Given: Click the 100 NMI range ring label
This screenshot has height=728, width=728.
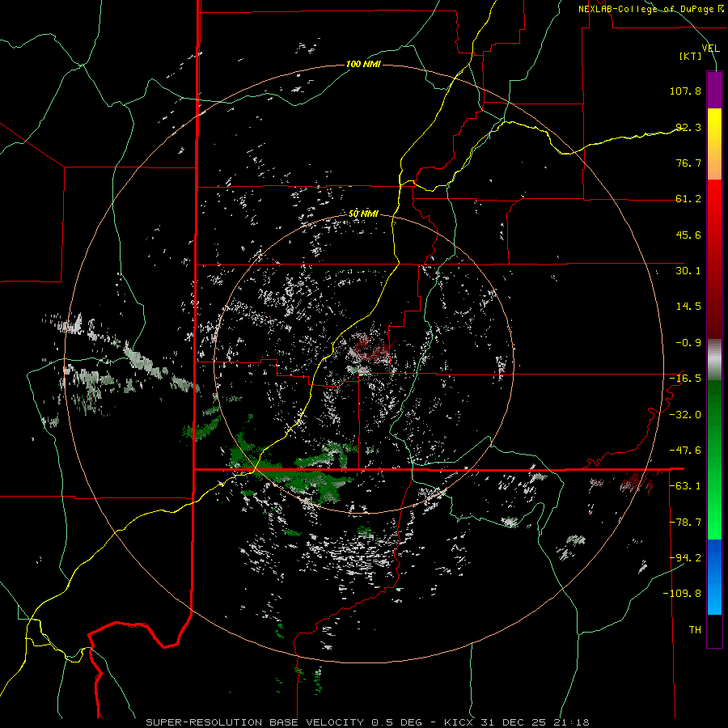Looking at the screenshot, I should point(363,64).
